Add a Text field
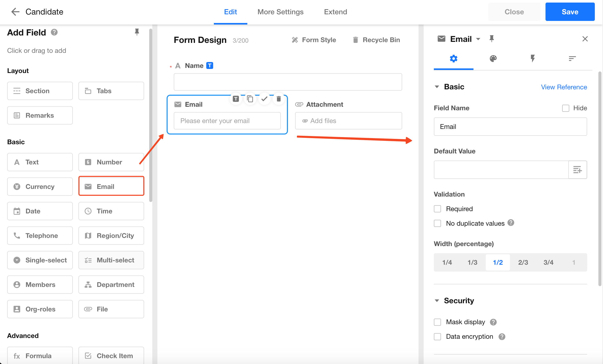Viewport: 603px width, 364px height. click(x=40, y=162)
